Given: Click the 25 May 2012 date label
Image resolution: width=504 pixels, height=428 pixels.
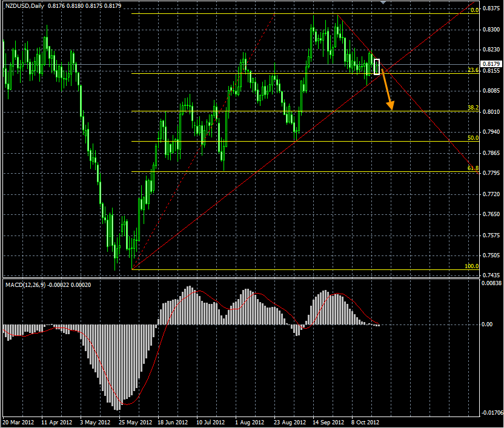Looking at the screenshot, I should pyautogui.click(x=135, y=422).
